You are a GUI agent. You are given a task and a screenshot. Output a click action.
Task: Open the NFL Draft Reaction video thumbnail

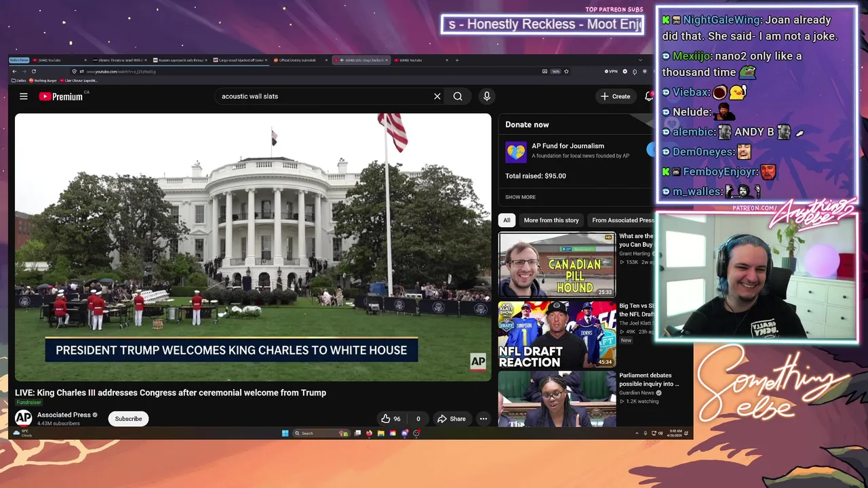coord(557,335)
